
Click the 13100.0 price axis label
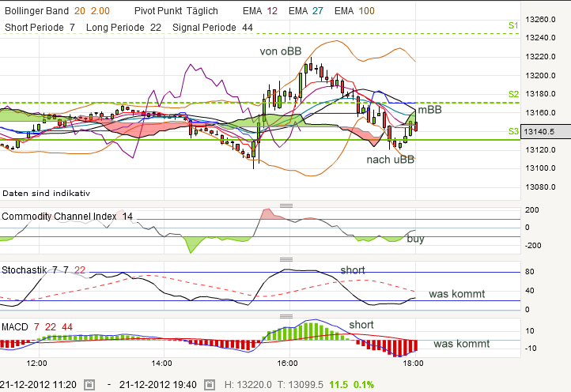pos(540,168)
